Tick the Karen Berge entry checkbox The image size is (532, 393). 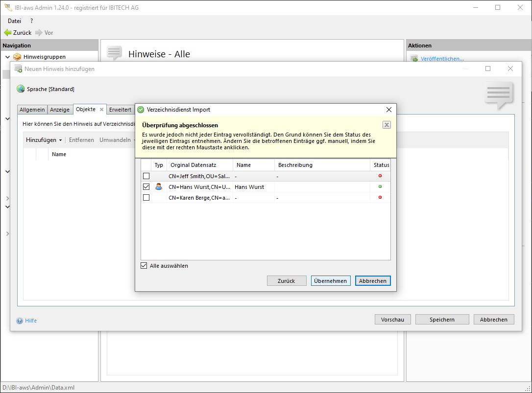click(x=146, y=197)
